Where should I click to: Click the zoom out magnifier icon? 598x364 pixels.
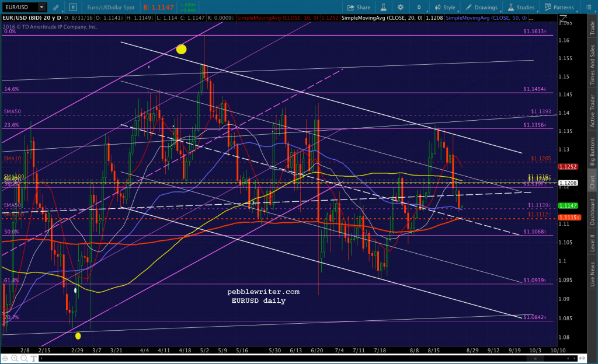pyautogui.click(x=24, y=358)
